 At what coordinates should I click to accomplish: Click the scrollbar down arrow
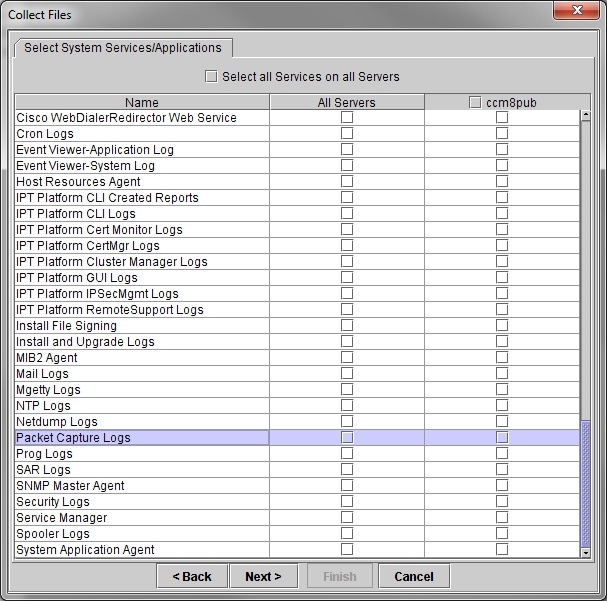tap(586, 553)
